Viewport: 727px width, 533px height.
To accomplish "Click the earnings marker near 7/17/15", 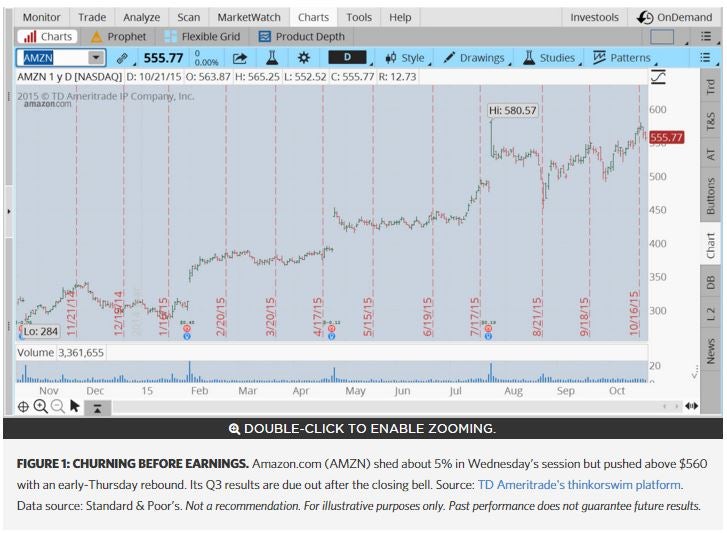I will tap(488, 332).
